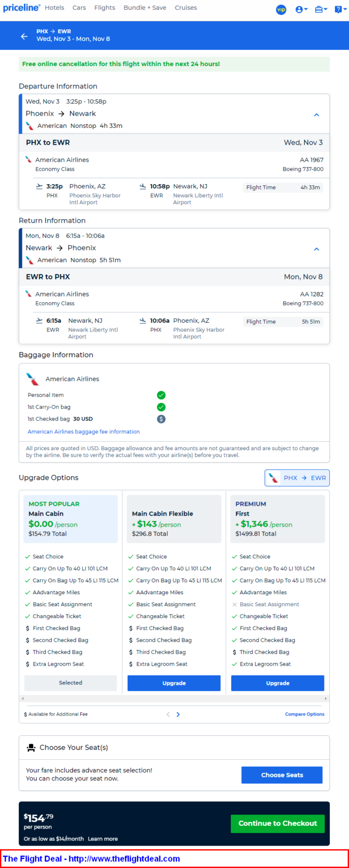Image resolution: width=349 pixels, height=868 pixels.
Task: Select the PHX to EWR upgrade tab
Action: click(x=297, y=478)
